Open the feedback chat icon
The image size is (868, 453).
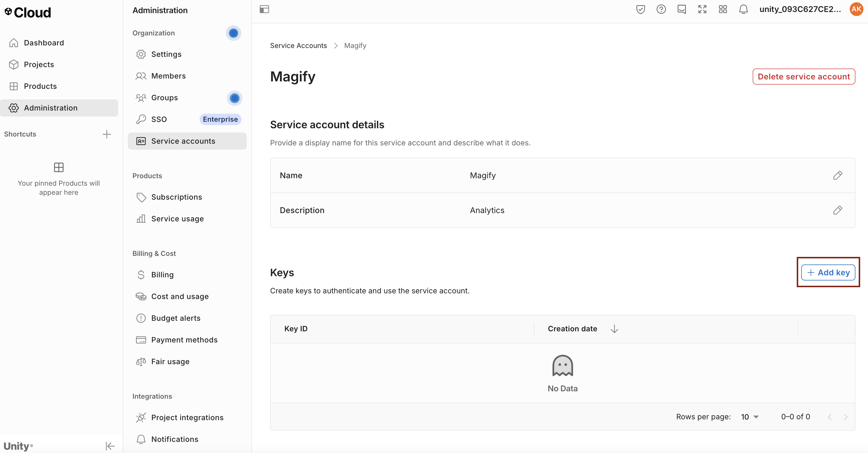[682, 9]
